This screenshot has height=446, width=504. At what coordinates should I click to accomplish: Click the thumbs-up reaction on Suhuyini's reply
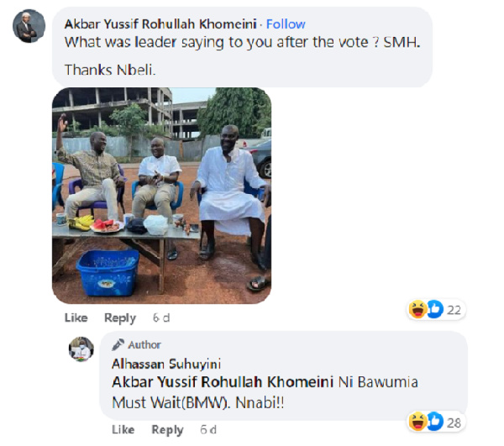(x=435, y=422)
